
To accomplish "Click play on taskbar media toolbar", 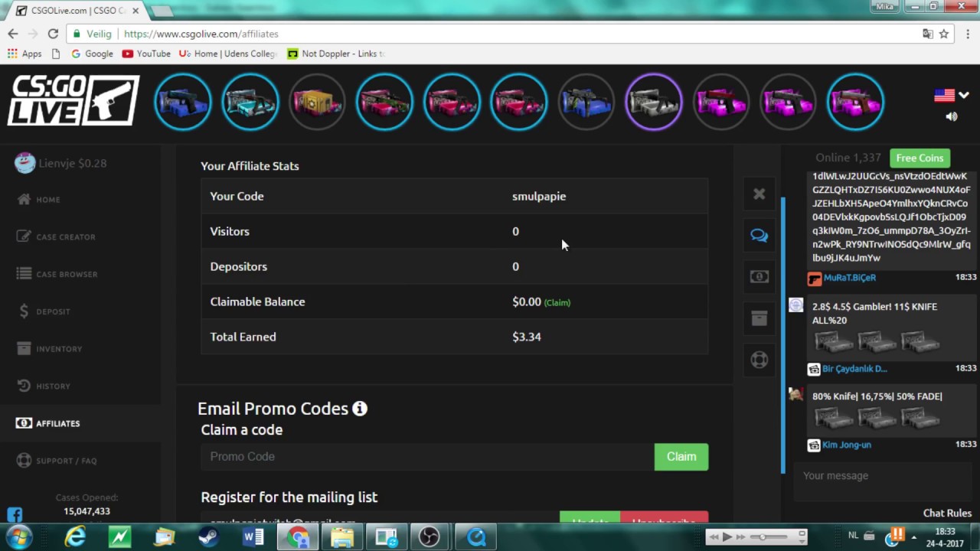I will click(x=727, y=536).
